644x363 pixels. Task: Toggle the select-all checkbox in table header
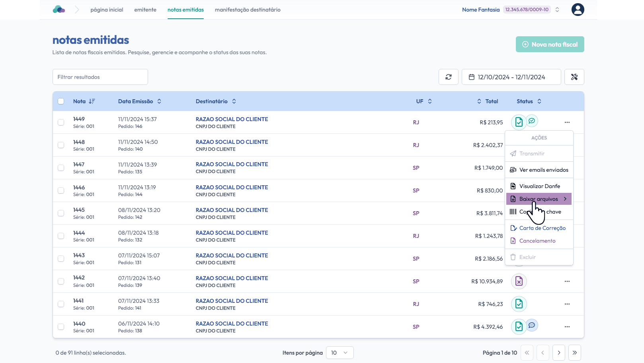[x=61, y=101]
